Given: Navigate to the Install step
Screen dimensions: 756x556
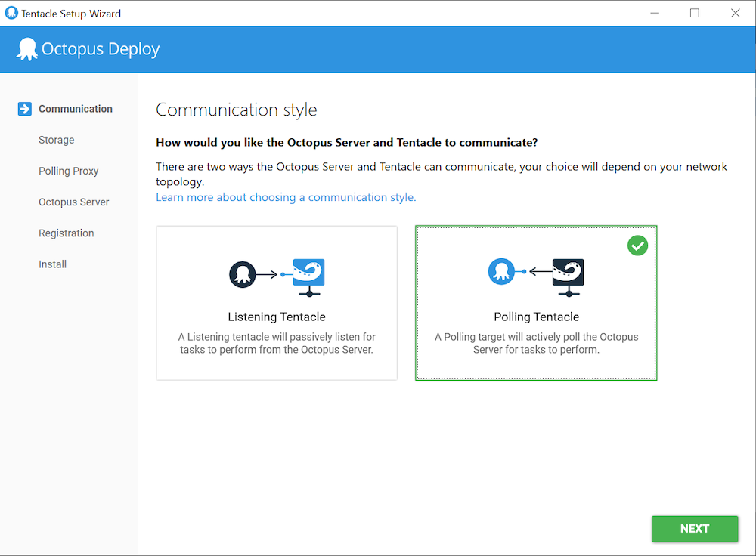Looking at the screenshot, I should (53, 264).
